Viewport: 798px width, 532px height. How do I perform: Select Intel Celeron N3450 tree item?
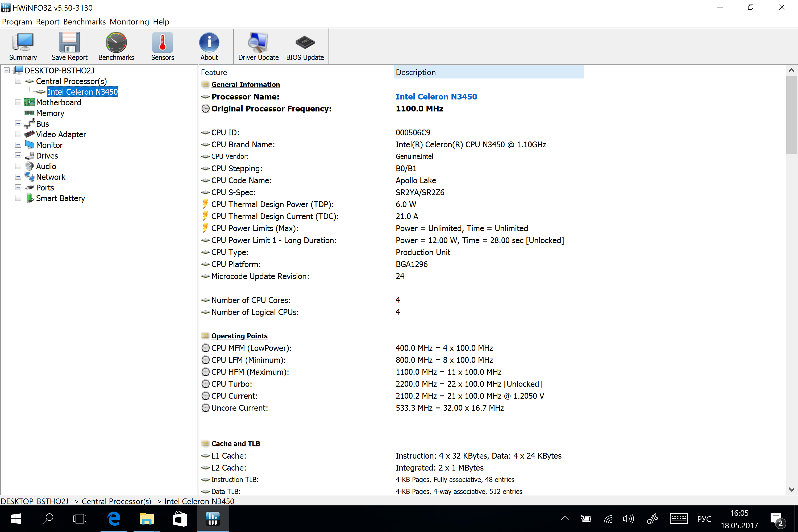(82, 92)
